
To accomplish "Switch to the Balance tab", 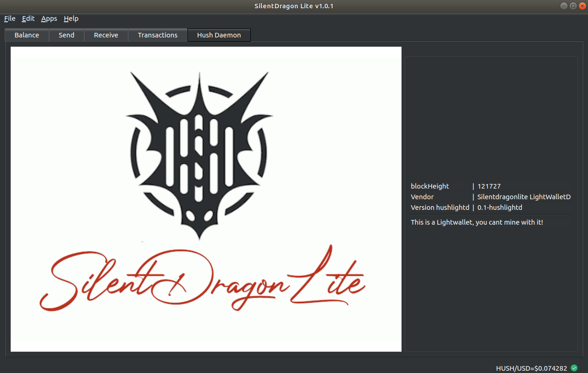I will [27, 35].
